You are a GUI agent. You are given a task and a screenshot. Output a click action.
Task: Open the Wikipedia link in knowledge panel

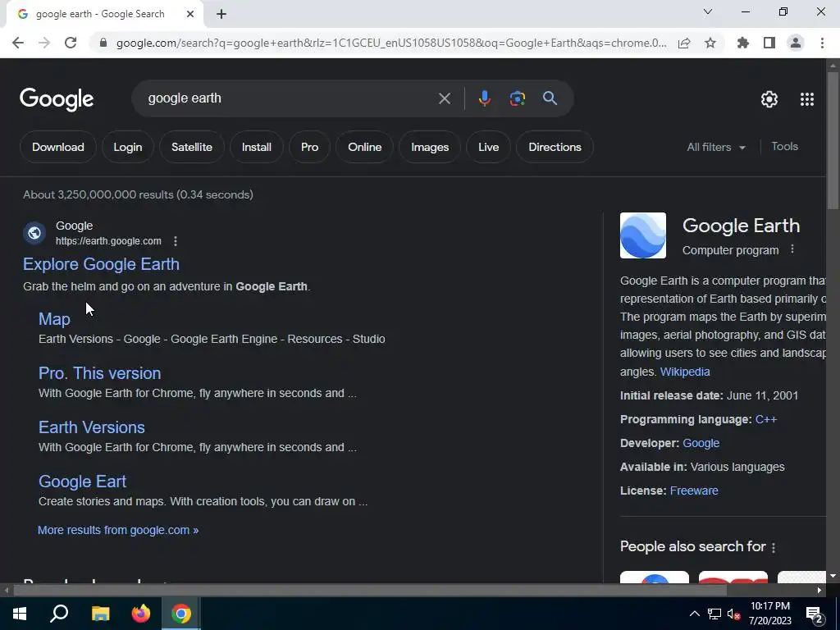coord(685,372)
